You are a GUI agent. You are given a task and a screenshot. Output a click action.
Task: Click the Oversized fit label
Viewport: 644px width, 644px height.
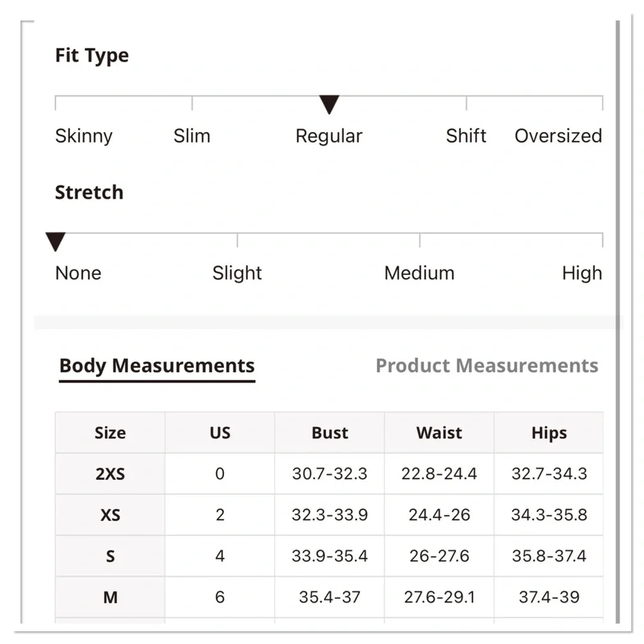558,136
